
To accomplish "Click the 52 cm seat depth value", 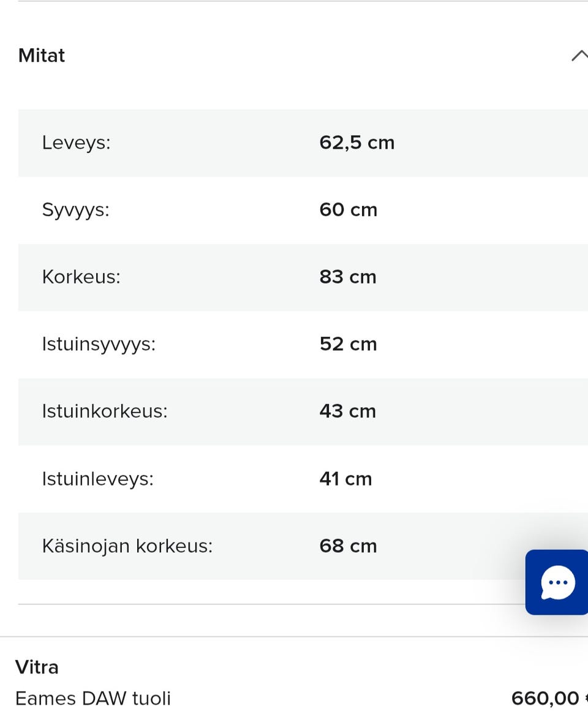I will point(348,344).
